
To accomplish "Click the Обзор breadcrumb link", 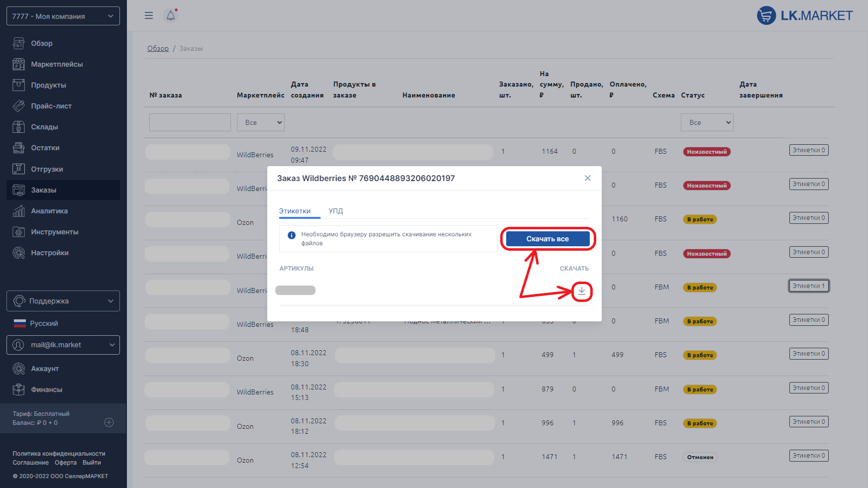I will point(158,48).
